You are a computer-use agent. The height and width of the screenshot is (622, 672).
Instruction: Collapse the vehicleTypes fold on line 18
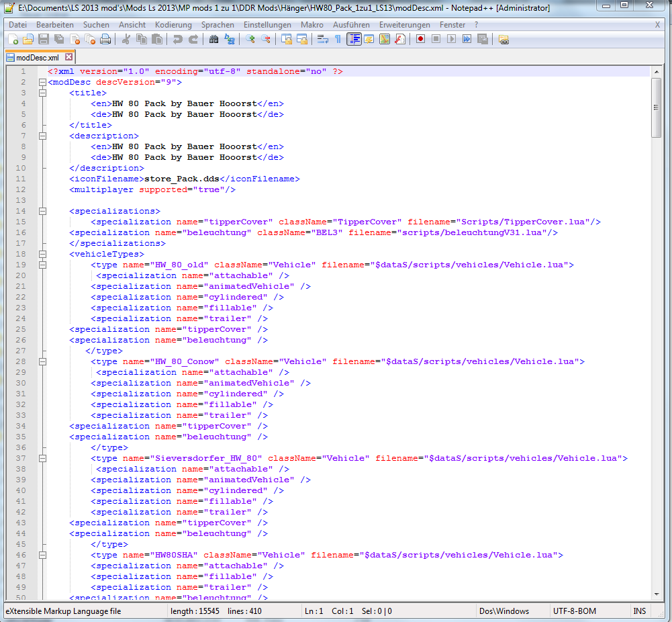(42, 254)
